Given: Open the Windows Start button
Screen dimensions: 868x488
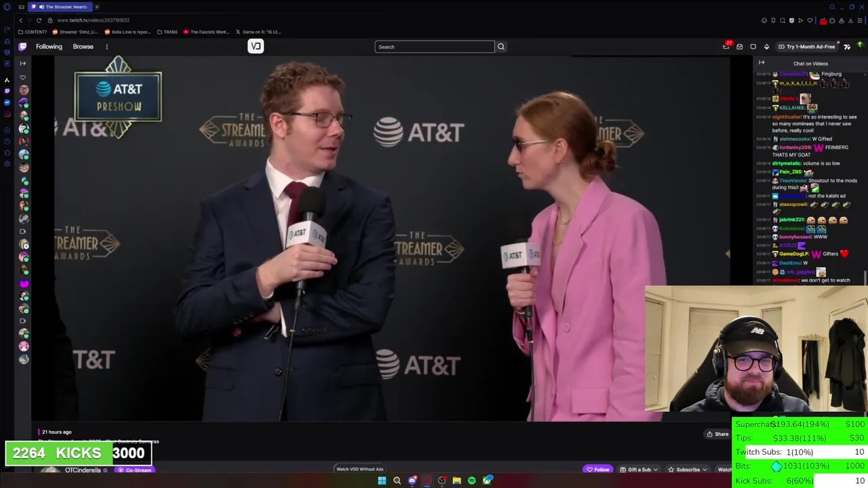Looking at the screenshot, I should [382, 481].
